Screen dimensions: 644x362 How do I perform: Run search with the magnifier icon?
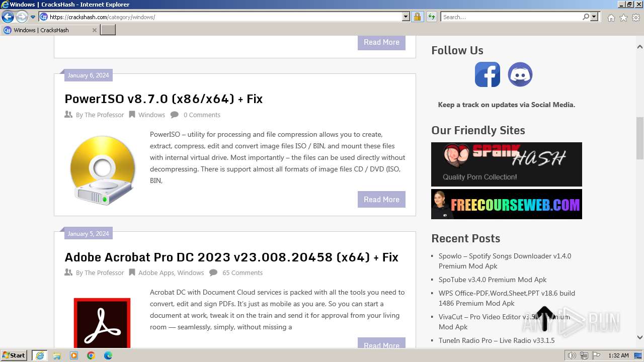click(x=586, y=17)
